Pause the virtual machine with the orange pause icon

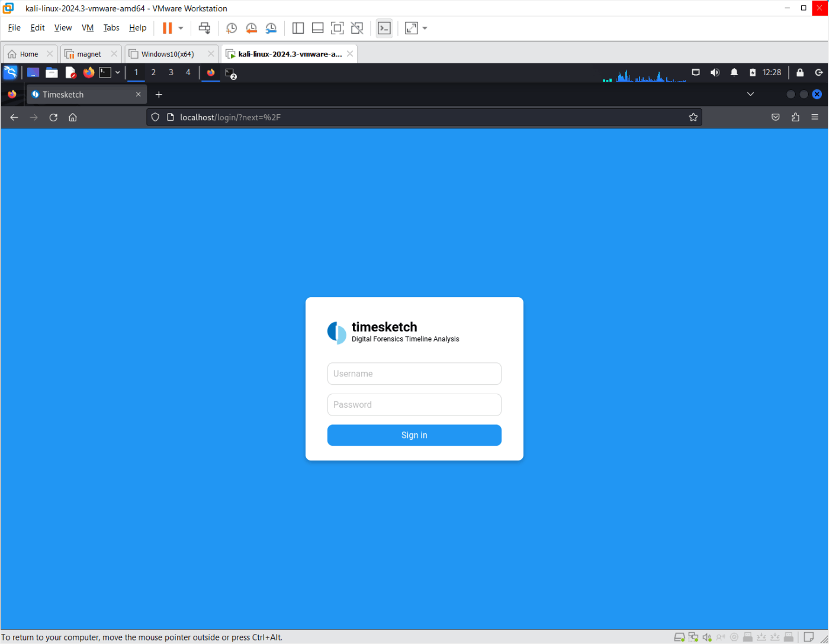168,28
